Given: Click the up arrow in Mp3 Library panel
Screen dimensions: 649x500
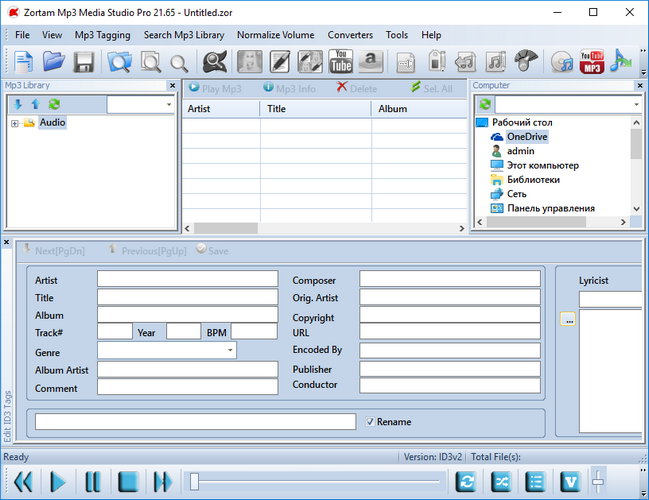Looking at the screenshot, I should (x=36, y=104).
